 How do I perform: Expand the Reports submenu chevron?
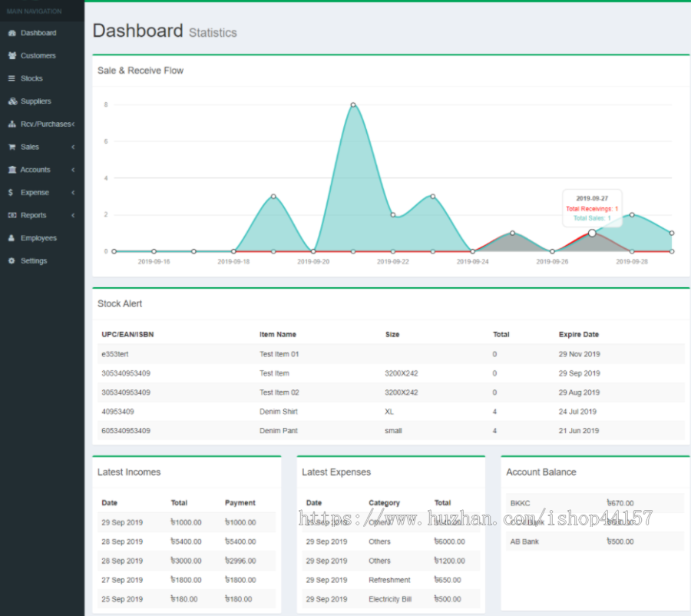[73, 215]
